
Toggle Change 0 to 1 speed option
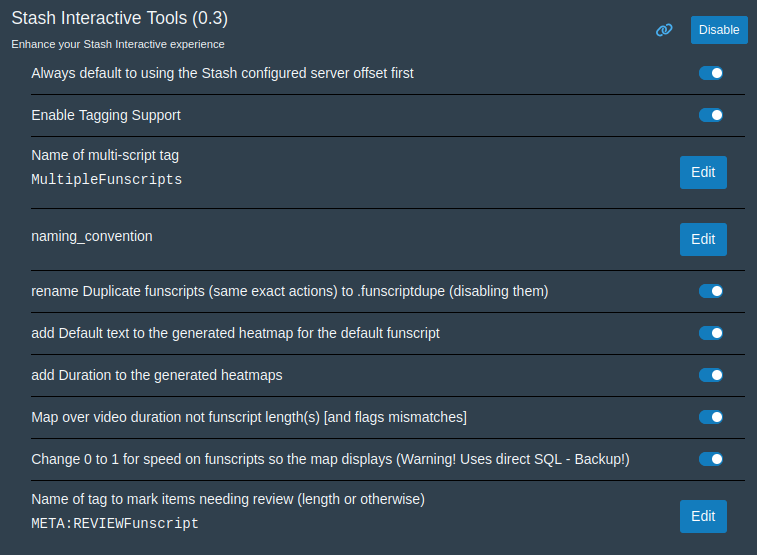(x=711, y=459)
